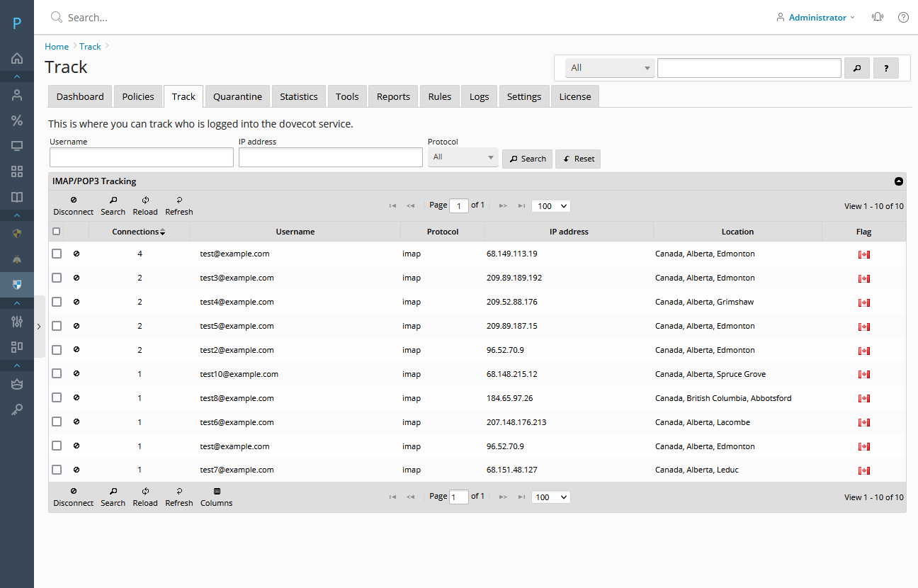Collapse the IMAP/POP3 Tracking panel
The height and width of the screenshot is (588, 918).
899,181
